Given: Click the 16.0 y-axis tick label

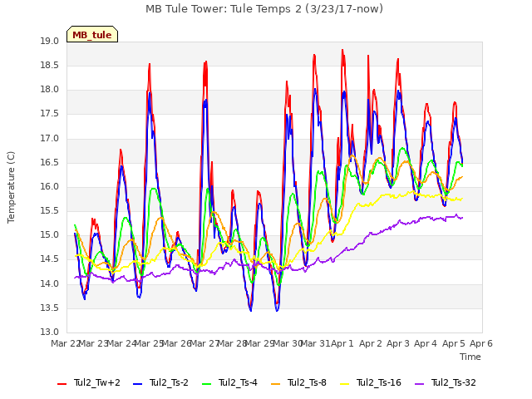Looking at the screenshot, I should [x=50, y=186].
